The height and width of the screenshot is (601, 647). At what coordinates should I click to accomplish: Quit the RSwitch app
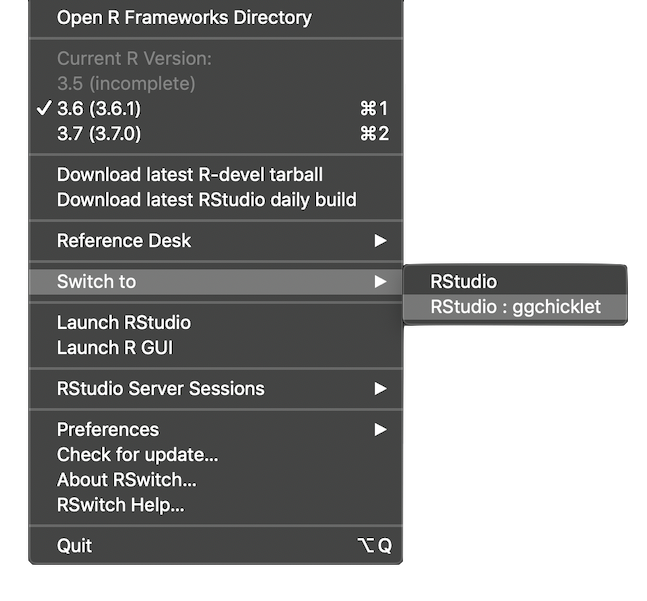tap(75, 546)
